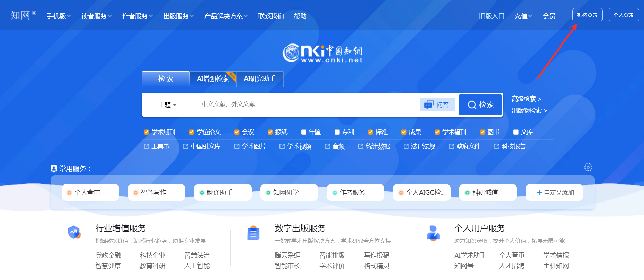Screen dimensions: 644x280
Task: Open 科研诚信 service card
Action: [488, 192]
